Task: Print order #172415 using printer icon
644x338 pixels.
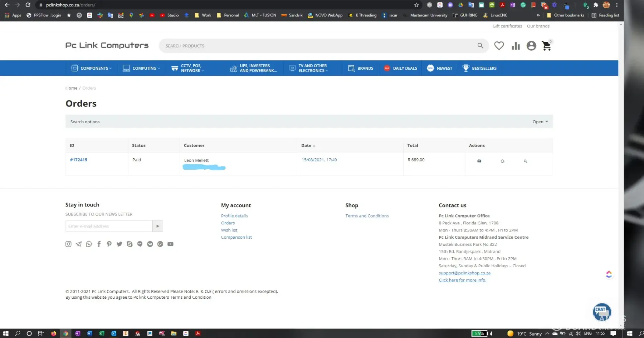Action: (479, 161)
